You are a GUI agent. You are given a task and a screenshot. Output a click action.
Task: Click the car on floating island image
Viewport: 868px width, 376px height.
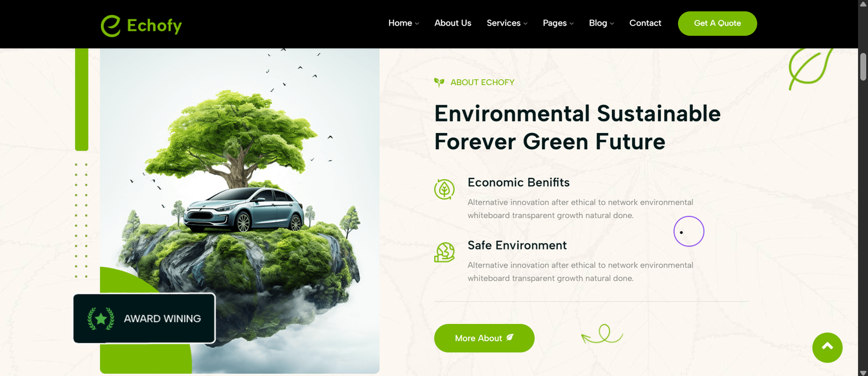240,211
